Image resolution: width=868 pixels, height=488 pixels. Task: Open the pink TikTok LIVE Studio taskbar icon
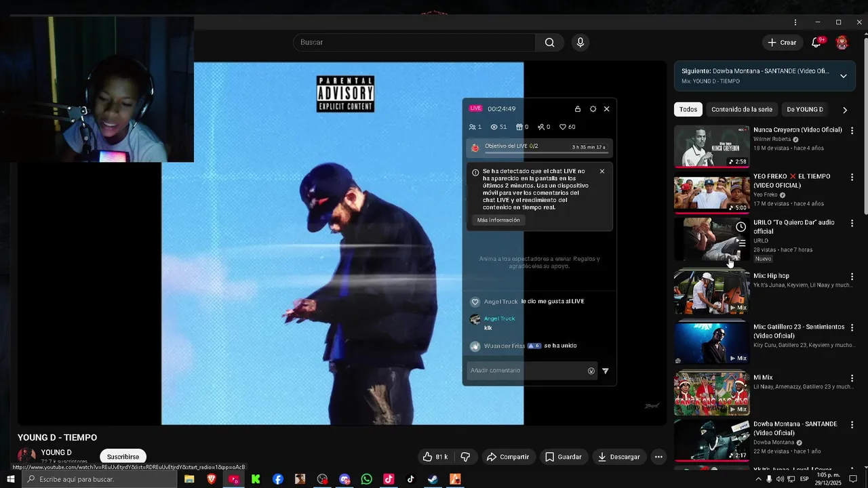pos(389,479)
